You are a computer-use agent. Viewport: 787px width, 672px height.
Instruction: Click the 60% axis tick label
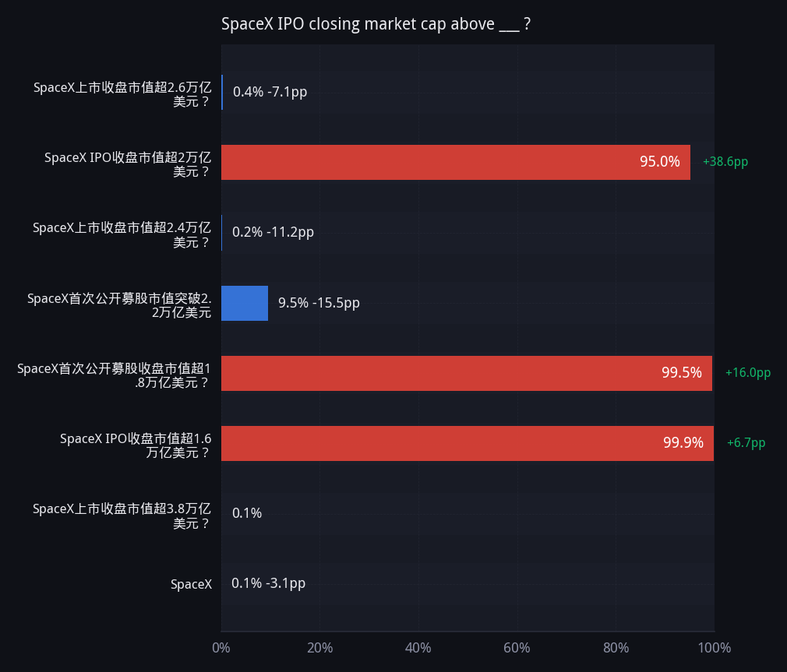(x=517, y=648)
